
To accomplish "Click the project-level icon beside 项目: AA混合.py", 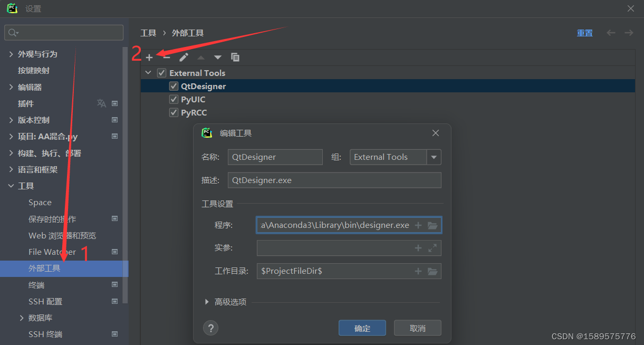I will (115, 136).
